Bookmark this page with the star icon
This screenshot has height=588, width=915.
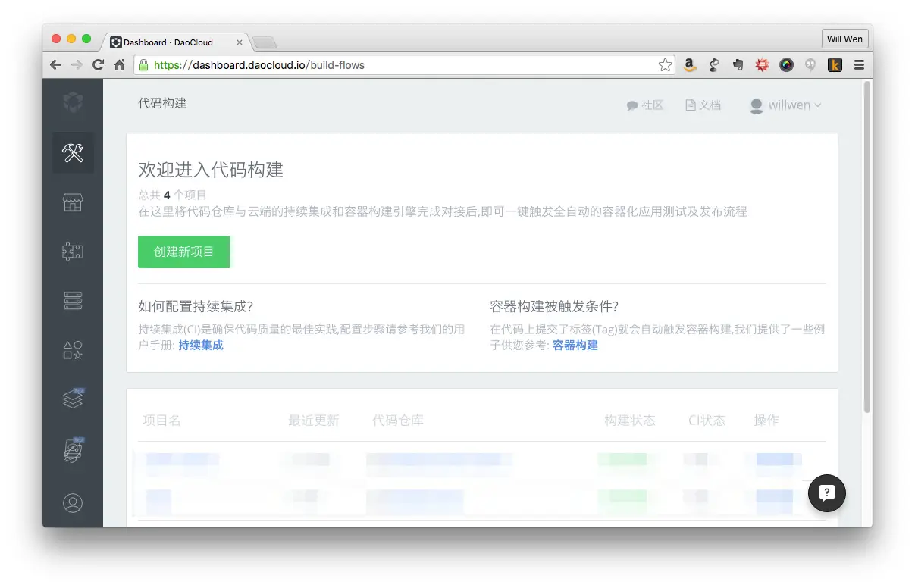pos(665,65)
